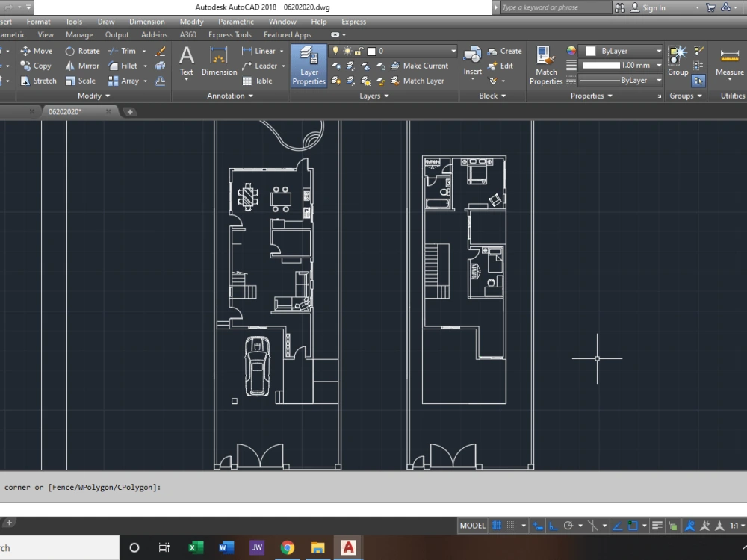Screen dimensions: 747x560
Task: Expand the Groups panel
Action: [x=686, y=96]
